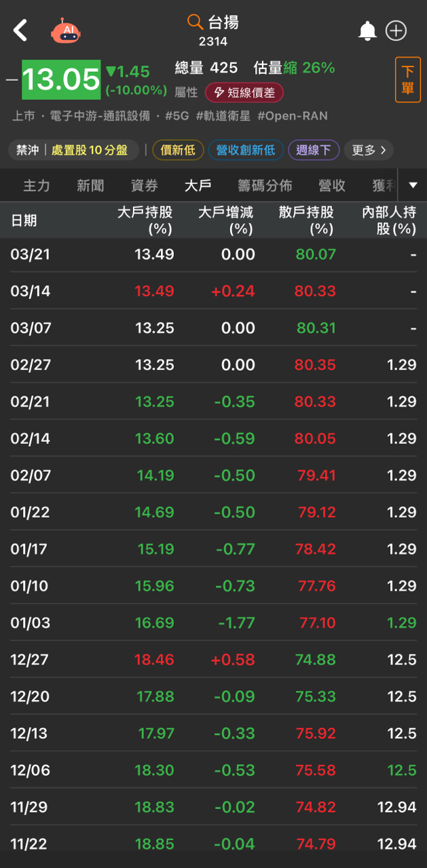This screenshot has width=427, height=868.
Task: Tap the back arrow icon
Action: coord(21,31)
